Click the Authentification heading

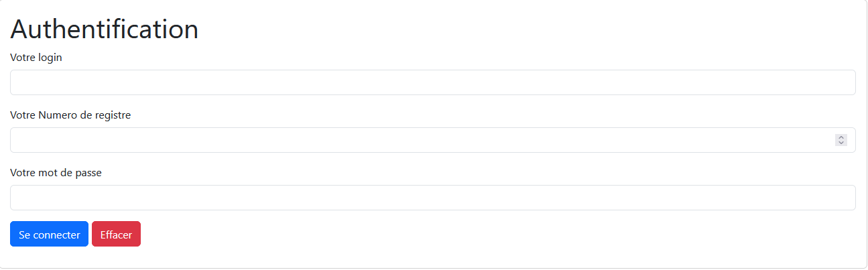105,29
